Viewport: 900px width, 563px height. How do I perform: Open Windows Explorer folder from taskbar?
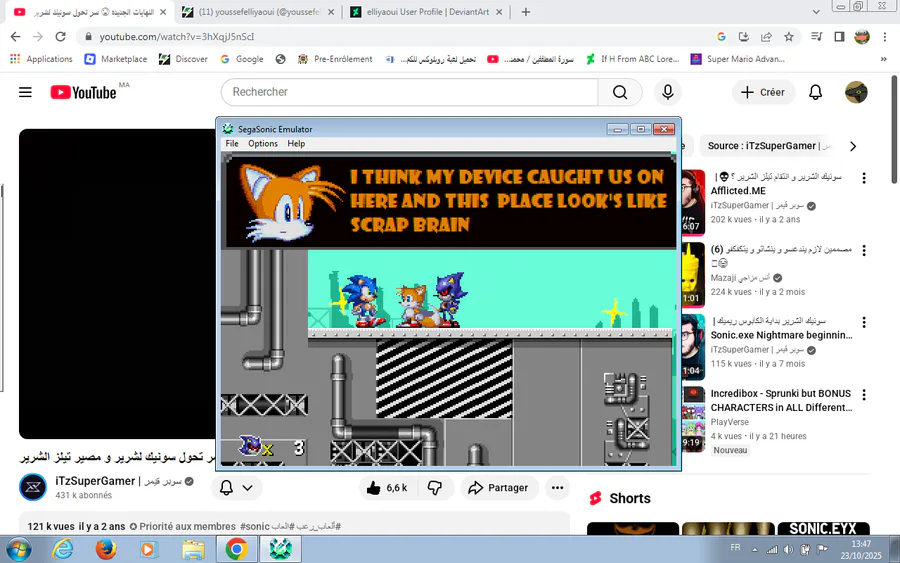[x=193, y=549]
